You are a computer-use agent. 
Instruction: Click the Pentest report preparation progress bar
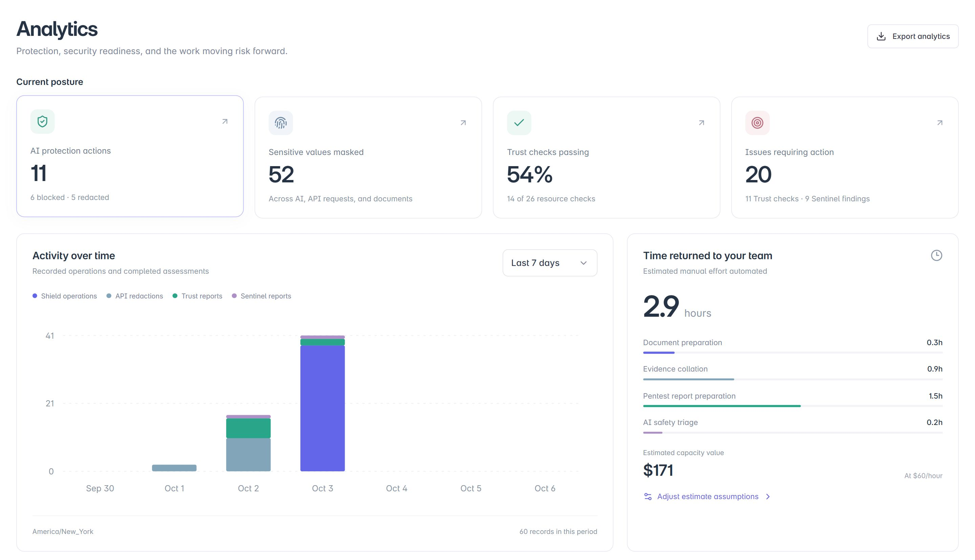pyautogui.click(x=792, y=406)
